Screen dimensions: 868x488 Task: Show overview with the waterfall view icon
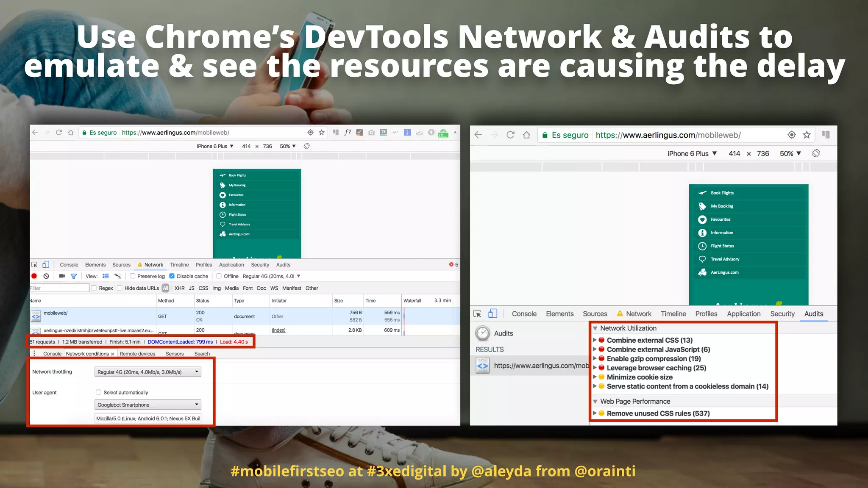(118, 276)
